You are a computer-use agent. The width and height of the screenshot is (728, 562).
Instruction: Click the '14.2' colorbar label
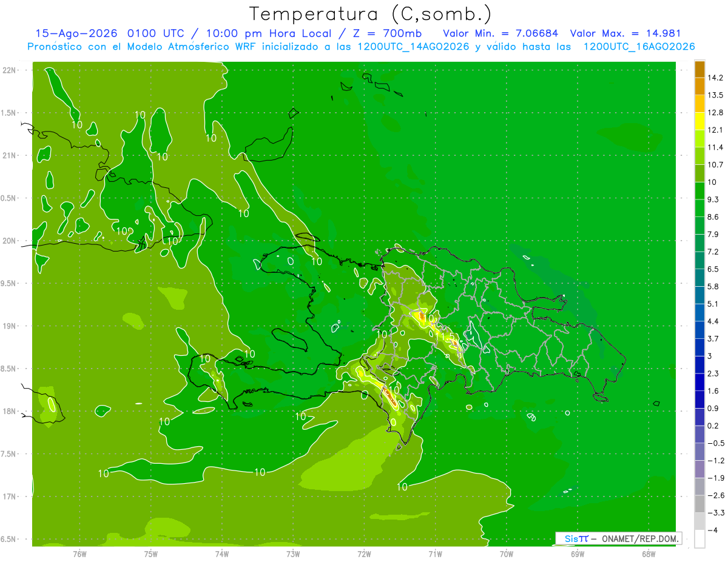715,78
